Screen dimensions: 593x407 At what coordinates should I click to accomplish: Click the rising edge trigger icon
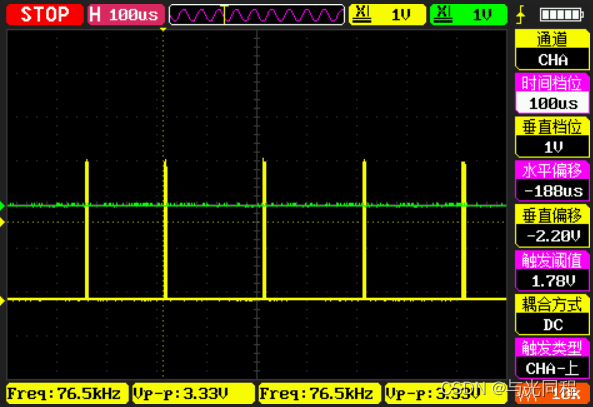(x=521, y=15)
